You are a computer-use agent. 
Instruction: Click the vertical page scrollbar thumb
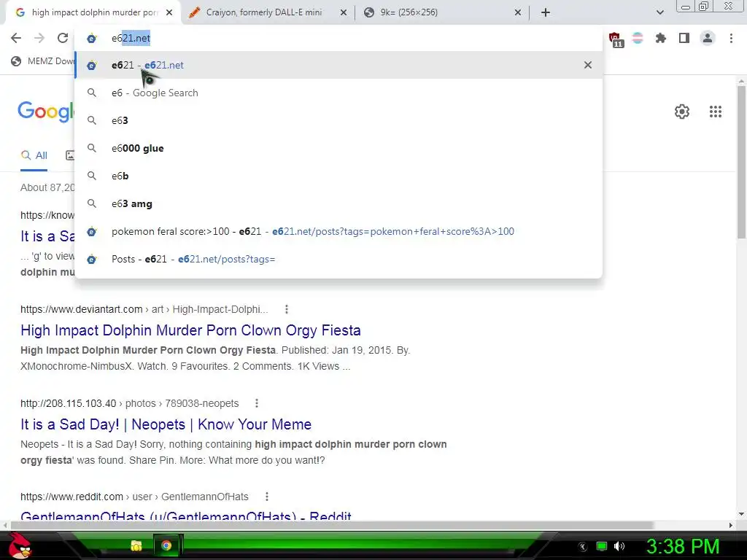click(x=741, y=162)
